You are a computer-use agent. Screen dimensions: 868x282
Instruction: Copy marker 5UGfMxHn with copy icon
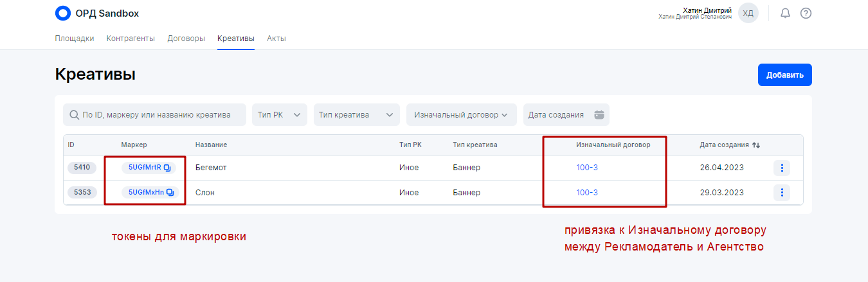tap(170, 192)
